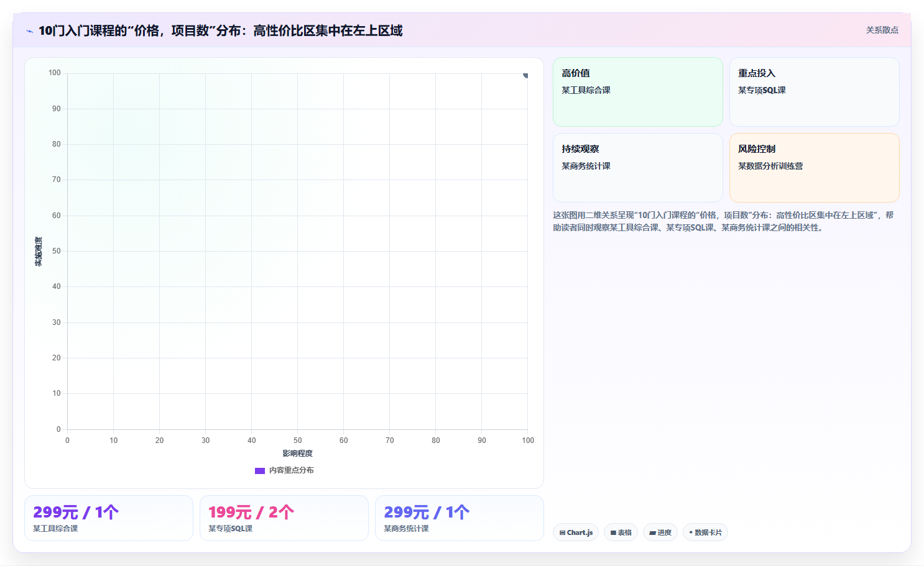
Task: Click the 影响程度 x-axis title
Action: coord(297,454)
